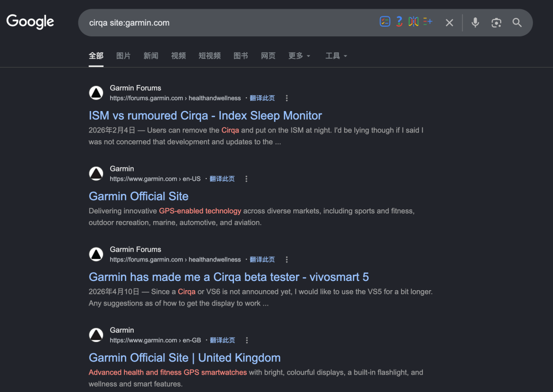Click highlighted 'Advanced health and fitness GPS smartwatches' text
The width and height of the screenshot is (553, 392).
pos(167,372)
